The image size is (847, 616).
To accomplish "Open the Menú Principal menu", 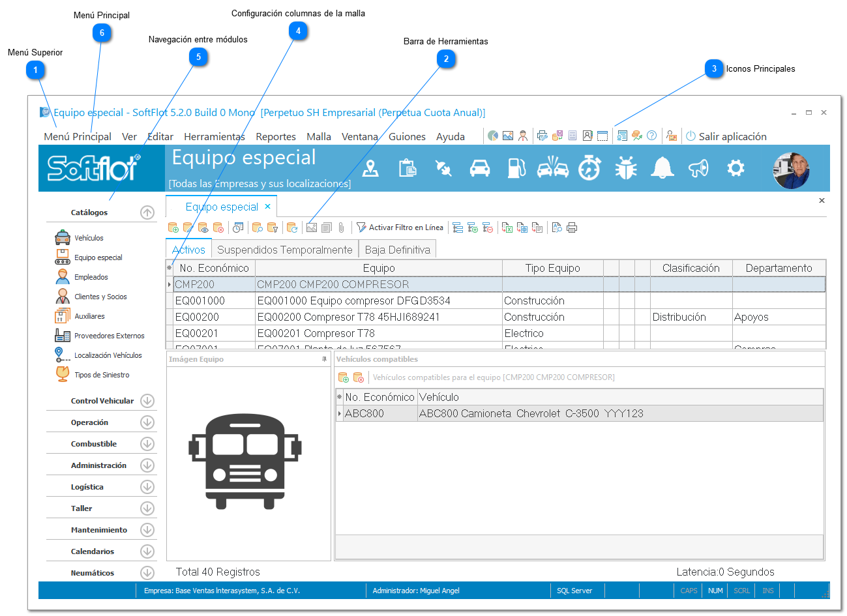I will pos(78,136).
